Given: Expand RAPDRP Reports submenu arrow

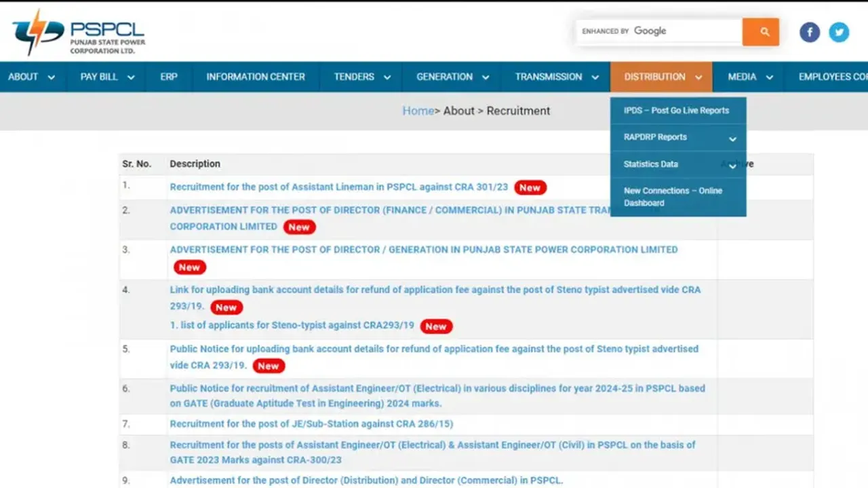Looking at the screenshot, I should coord(732,138).
